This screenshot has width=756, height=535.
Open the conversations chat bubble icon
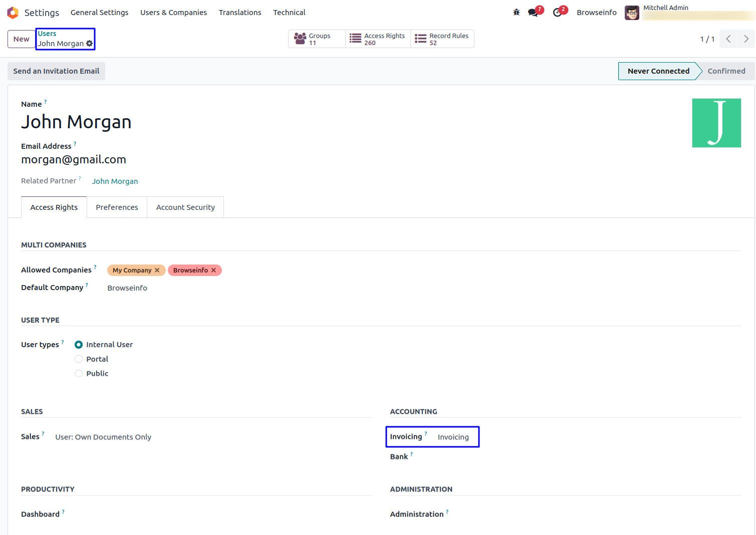(533, 13)
